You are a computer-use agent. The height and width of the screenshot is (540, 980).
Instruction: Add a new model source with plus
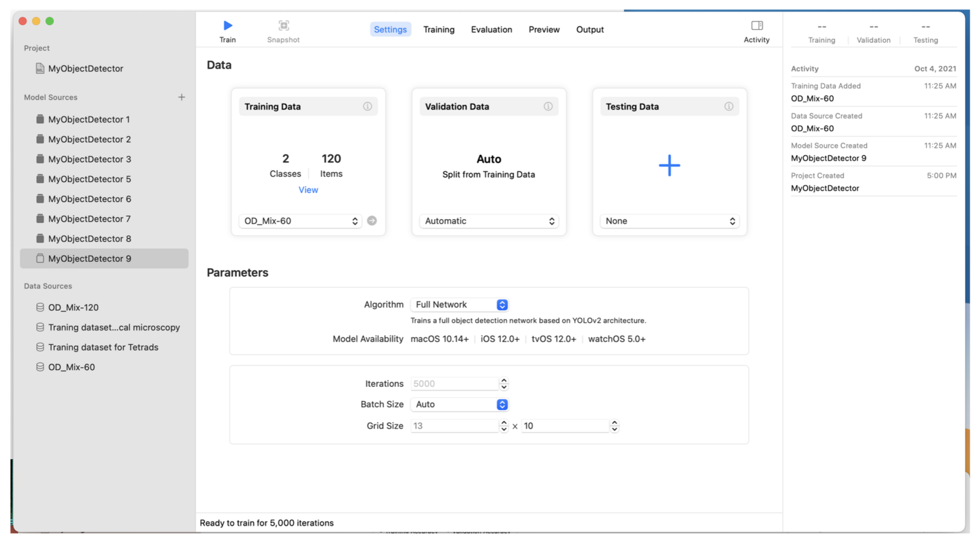tap(182, 97)
